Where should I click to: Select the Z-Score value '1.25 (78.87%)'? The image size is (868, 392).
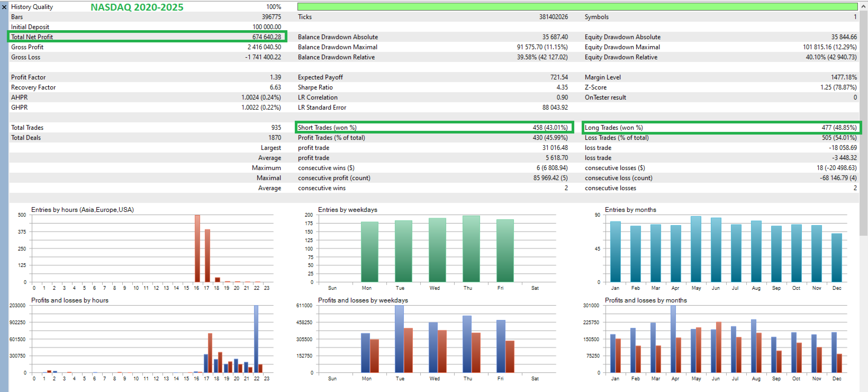point(839,87)
